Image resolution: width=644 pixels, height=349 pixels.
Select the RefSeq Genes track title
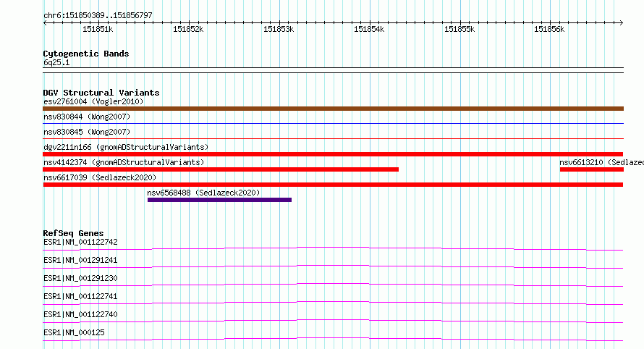74,233
